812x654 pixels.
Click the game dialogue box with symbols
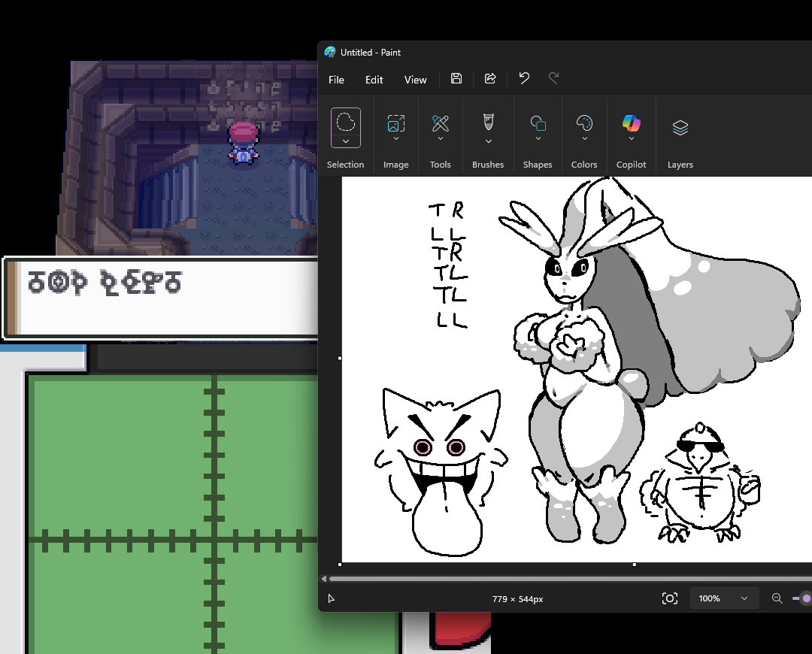161,298
